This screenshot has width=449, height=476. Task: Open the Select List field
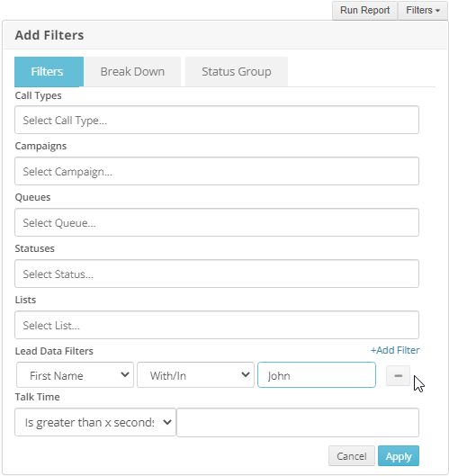217,325
